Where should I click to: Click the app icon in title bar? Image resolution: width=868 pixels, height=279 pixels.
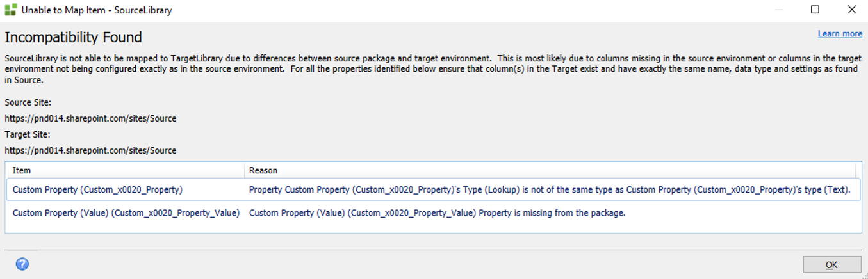tap(10, 10)
